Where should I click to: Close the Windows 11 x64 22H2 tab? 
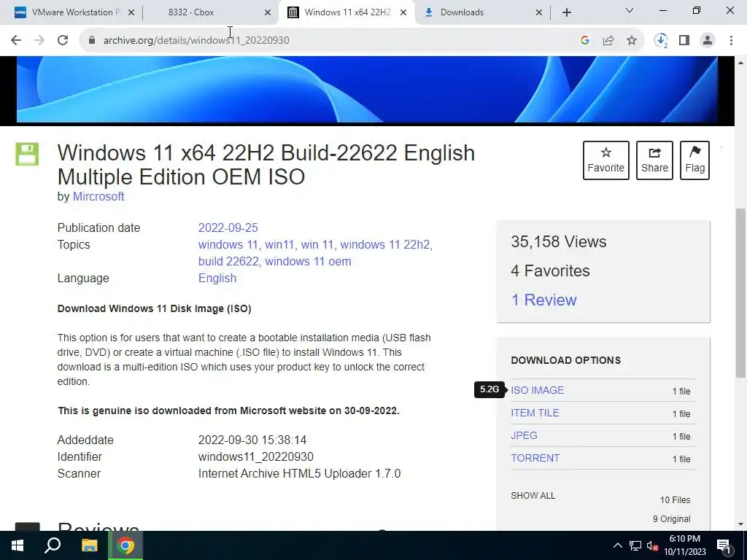(x=403, y=12)
